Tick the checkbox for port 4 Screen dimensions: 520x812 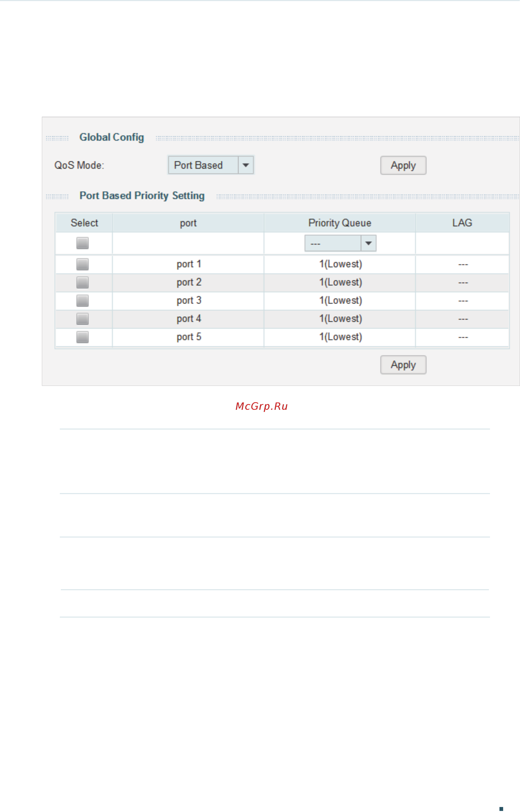pos(82,319)
